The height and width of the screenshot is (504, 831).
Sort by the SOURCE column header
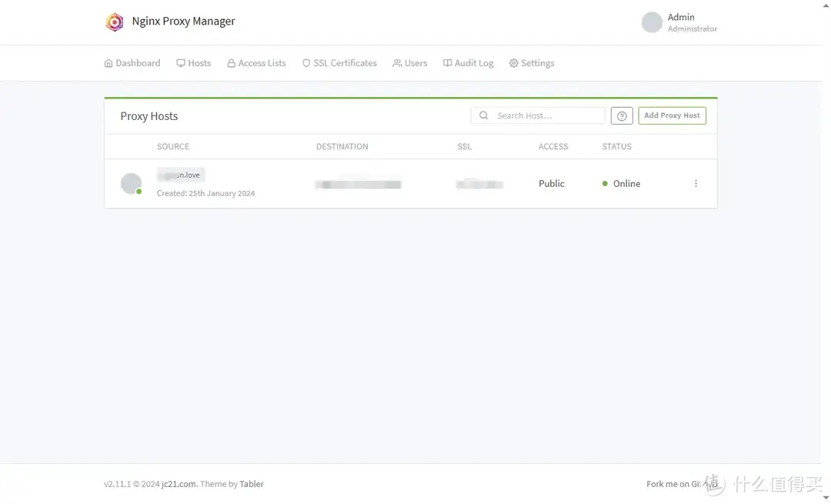coord(173,147)
